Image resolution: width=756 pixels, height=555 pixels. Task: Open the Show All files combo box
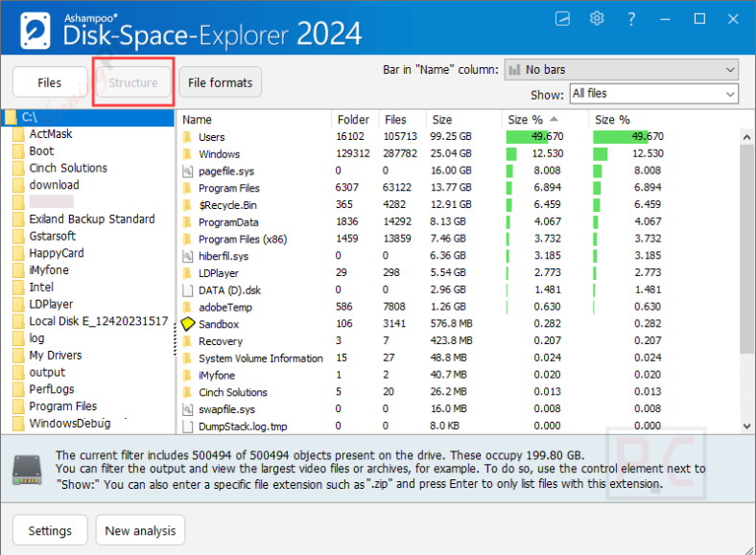click(x=653, y=94)
